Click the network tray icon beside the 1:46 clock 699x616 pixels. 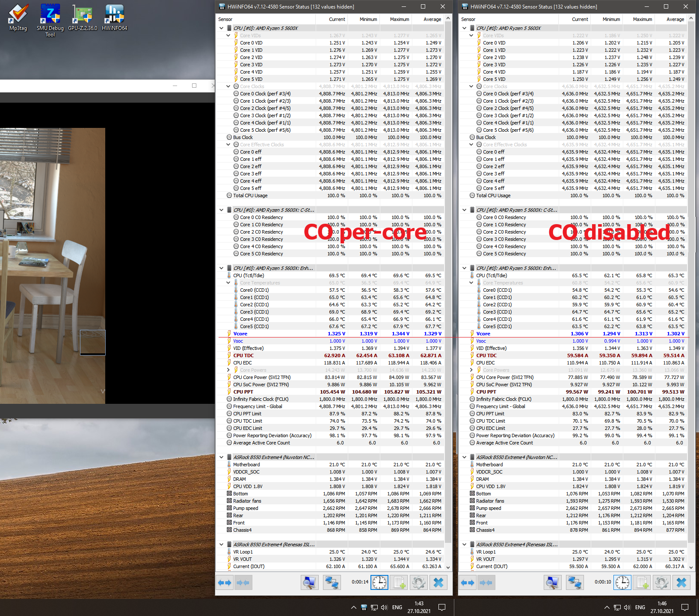617,607
